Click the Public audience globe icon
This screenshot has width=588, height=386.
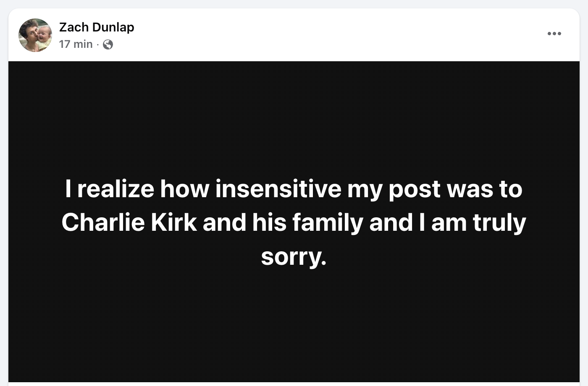pos(108,44)
